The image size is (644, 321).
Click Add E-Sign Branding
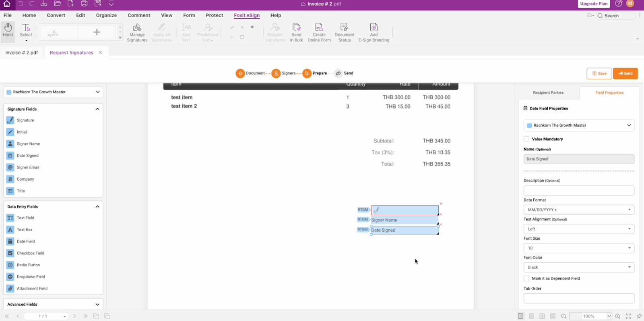coord(374,32)
